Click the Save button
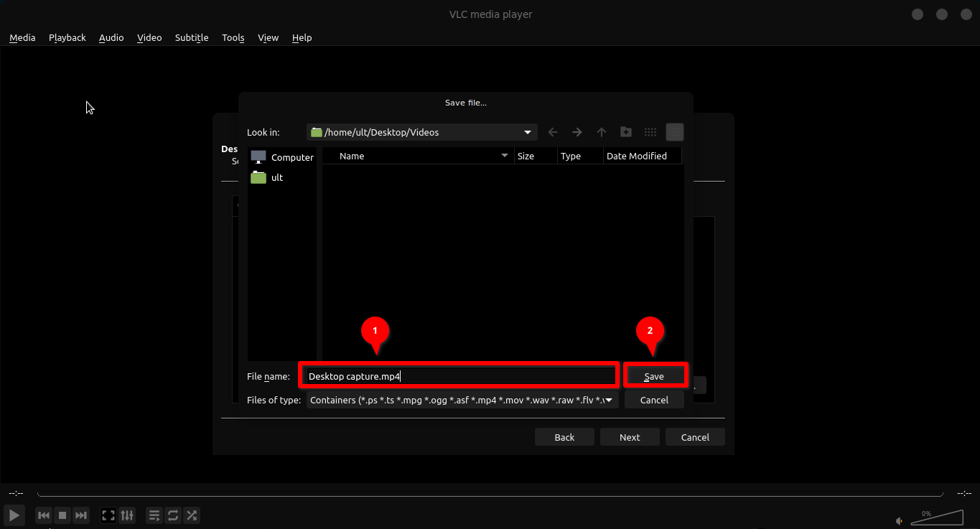The image size is (980, 529). point(654,376)
